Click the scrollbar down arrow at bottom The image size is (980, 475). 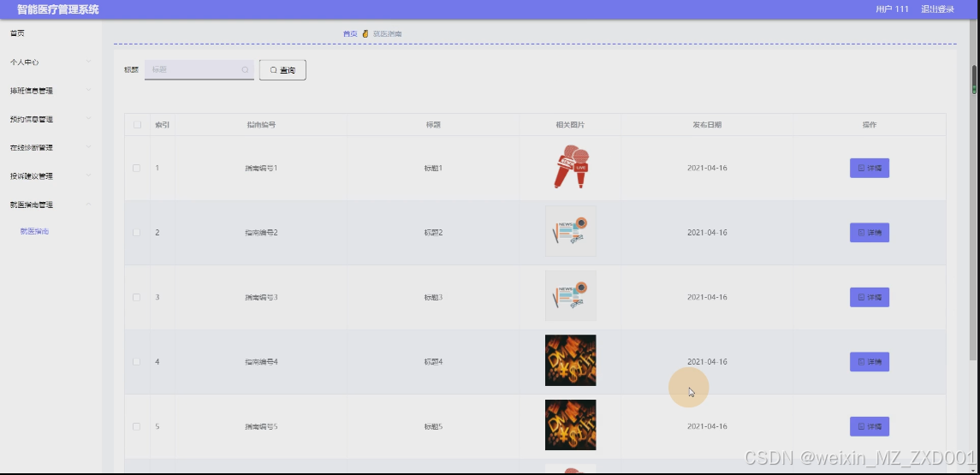tap(974, 469)
